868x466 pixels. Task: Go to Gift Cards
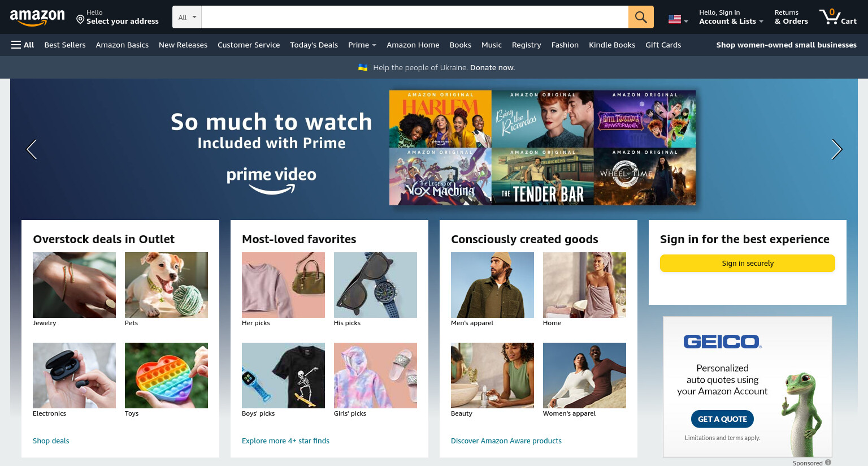click(x=663, y=45)
